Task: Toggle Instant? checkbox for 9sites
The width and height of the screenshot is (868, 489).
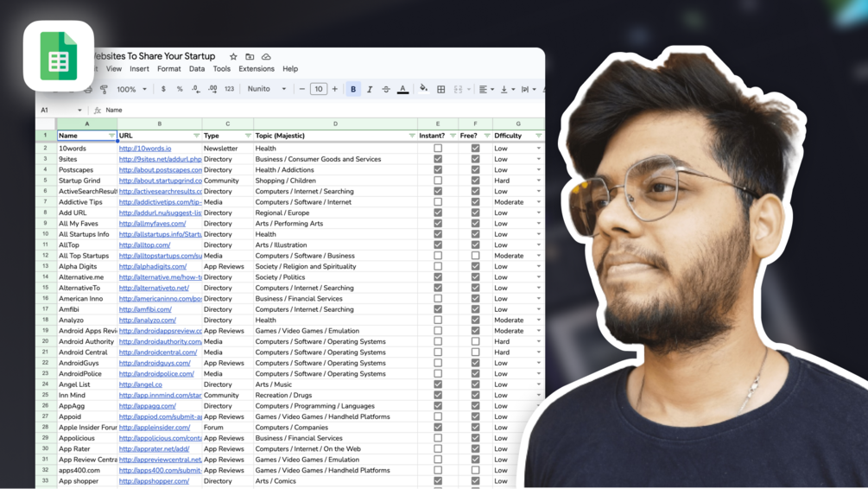Action: coord(438,159)
